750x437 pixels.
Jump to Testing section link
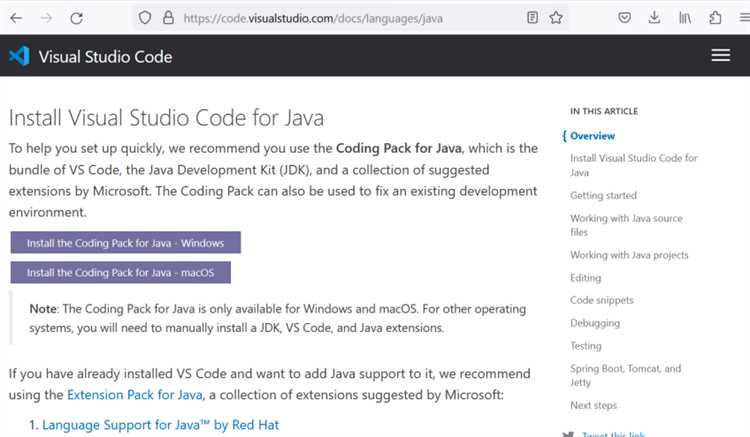pyautogui.click(x=585, y=346)
